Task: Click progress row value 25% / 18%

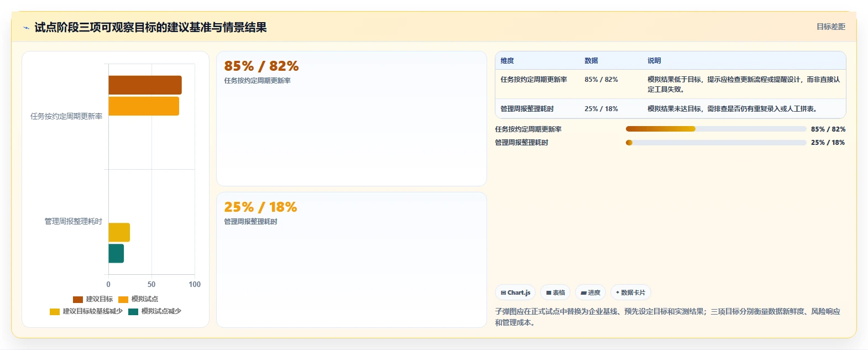Action: pos(828,143)
